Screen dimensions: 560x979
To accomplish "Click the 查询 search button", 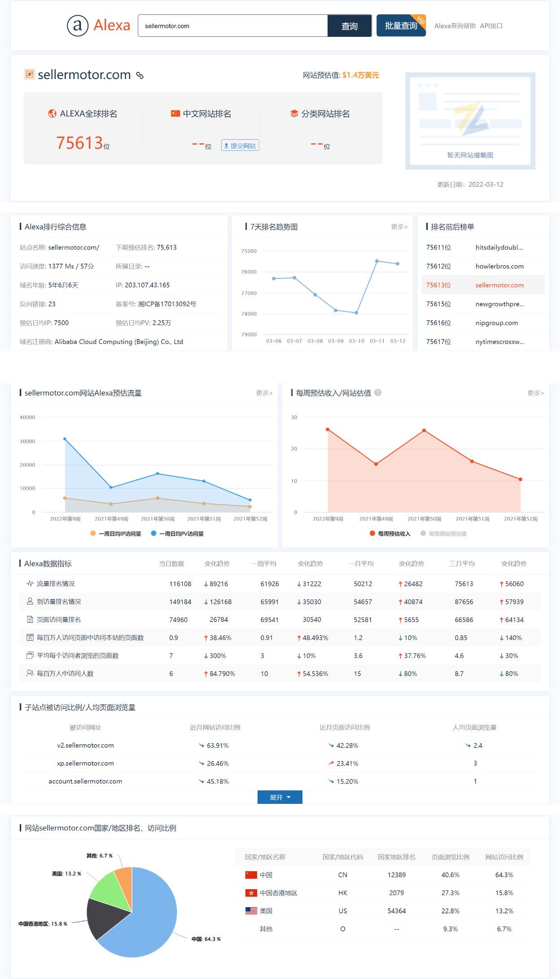I will click(x=350, y=26).
